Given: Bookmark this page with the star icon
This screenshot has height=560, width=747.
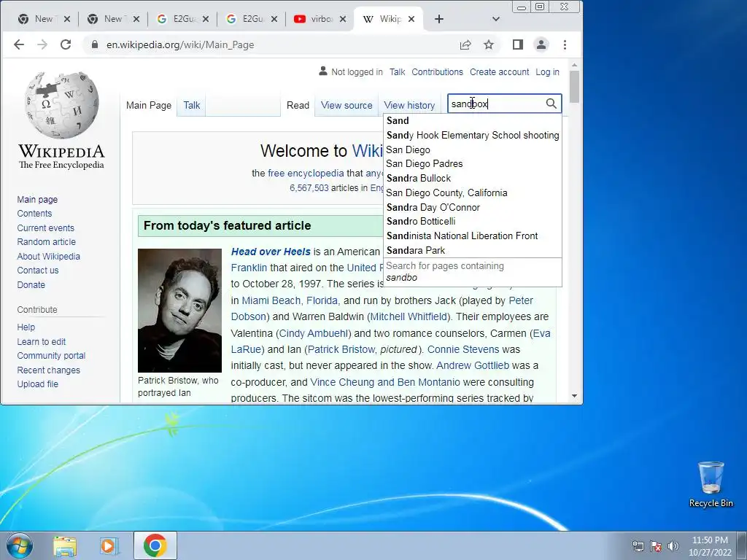Looking at the screenshot, I should point(489,44).
